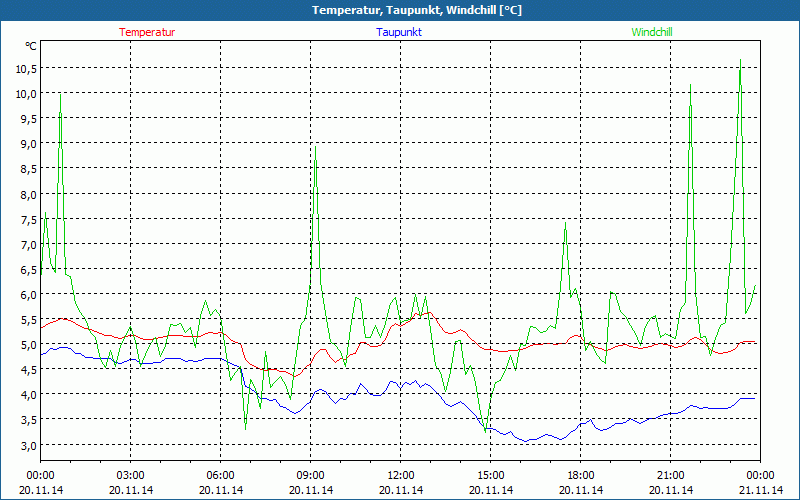Click the 5,5 y-axis value
This screenshot has width=800, height=500.
(x=29, y=319)
